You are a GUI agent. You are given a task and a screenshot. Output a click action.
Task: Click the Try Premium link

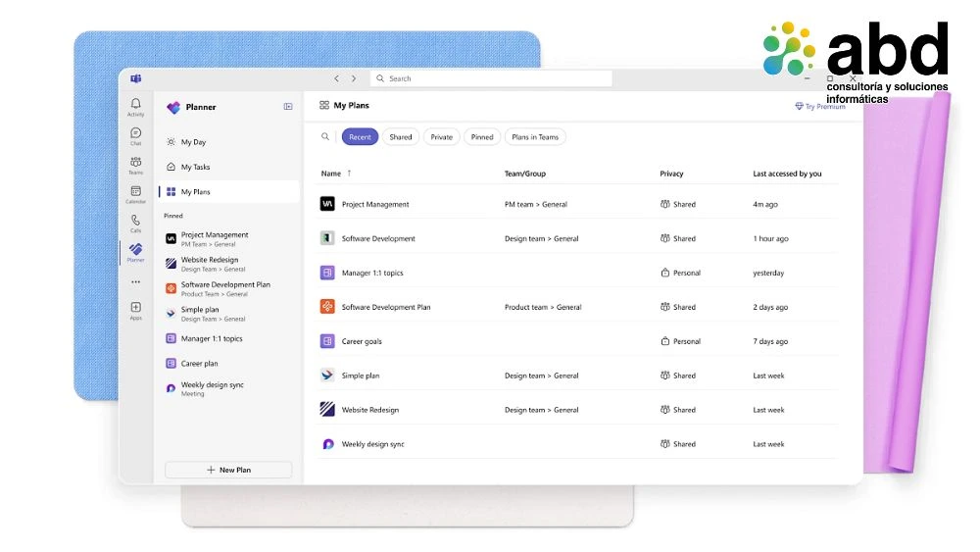820,106
